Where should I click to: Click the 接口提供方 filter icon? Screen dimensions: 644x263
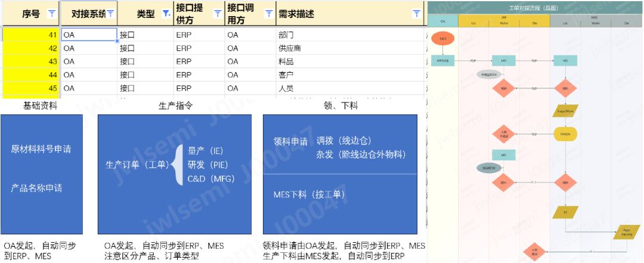pyautogui.click(x=218, y=13)
